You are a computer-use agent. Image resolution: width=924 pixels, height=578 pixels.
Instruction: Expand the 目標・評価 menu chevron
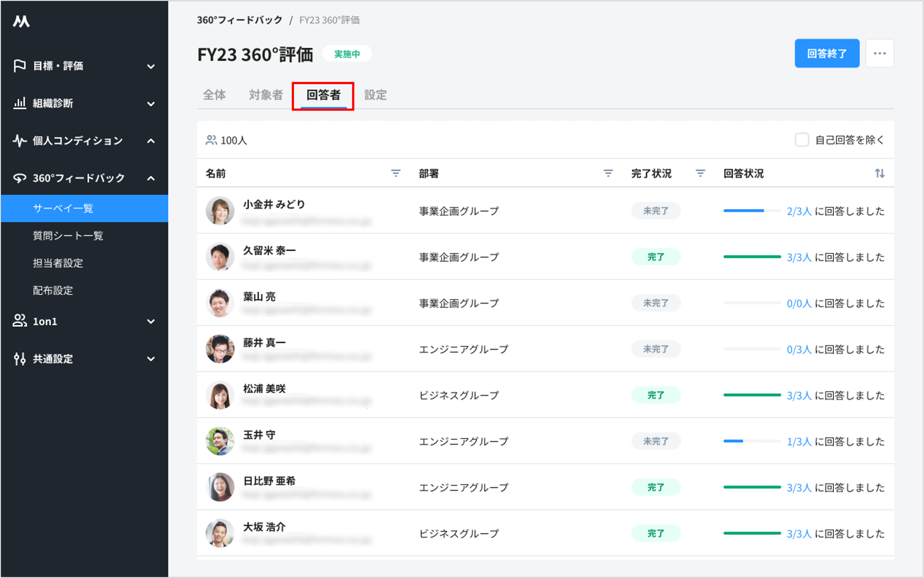point(151,67)
